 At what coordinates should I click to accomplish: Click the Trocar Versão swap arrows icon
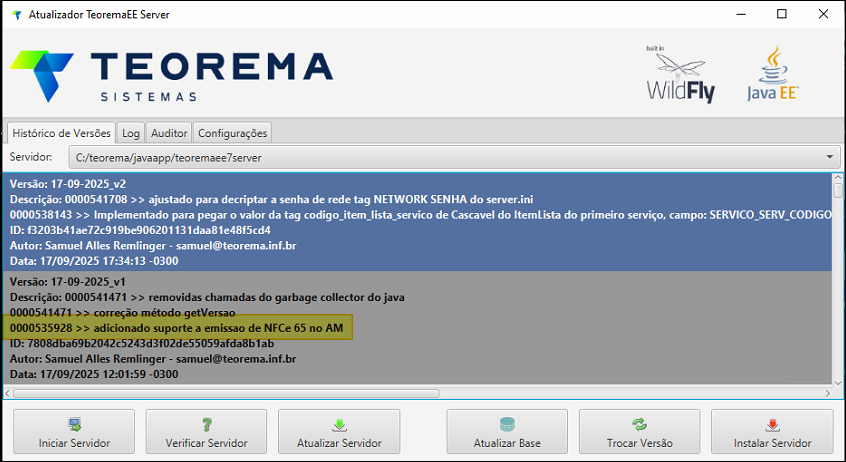pyautogui.click(x=639, y=424)
